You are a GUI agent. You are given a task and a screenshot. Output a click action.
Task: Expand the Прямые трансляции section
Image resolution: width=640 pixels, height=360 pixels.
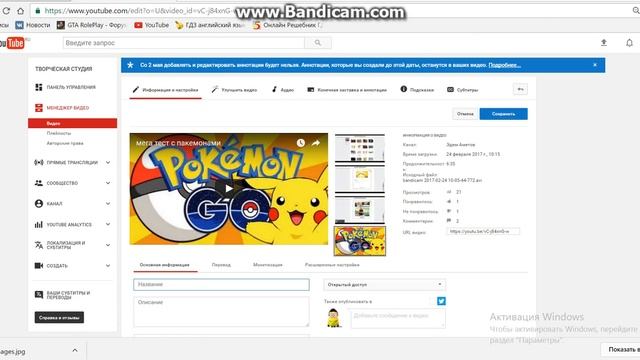tap(108, 162)
